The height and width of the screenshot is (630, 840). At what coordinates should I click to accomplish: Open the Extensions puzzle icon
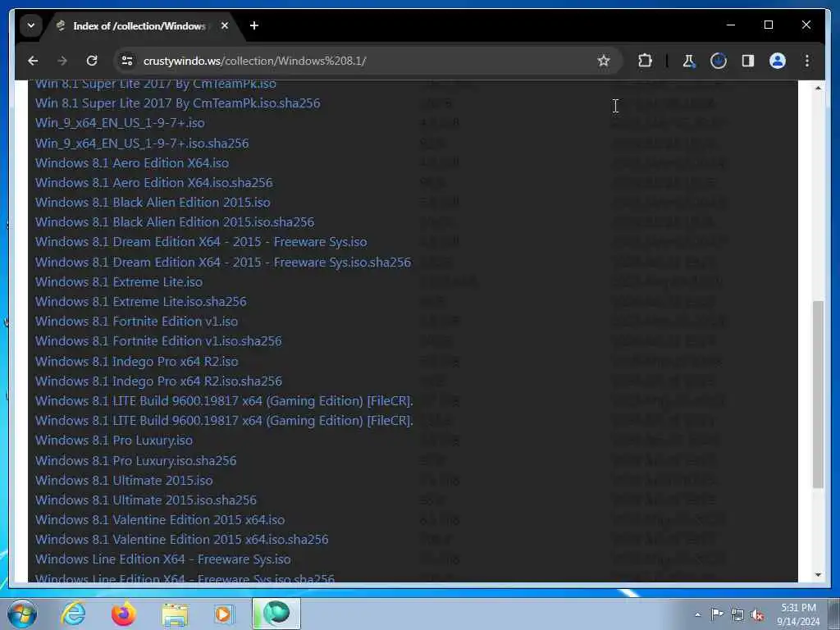[645, 61]
